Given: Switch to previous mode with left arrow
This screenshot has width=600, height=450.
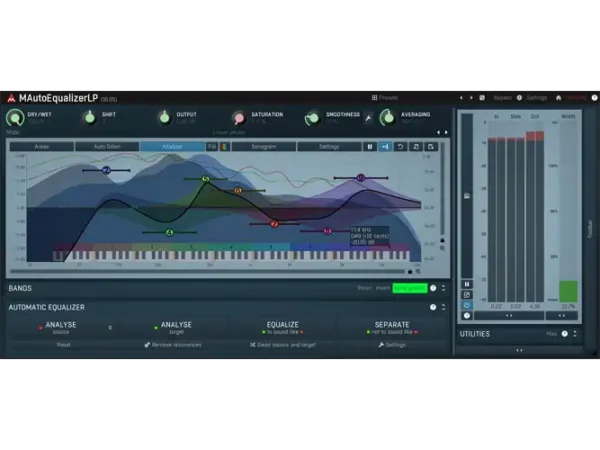Looking at the screenshot, I should pyautogui.click(x=439, y=132).
